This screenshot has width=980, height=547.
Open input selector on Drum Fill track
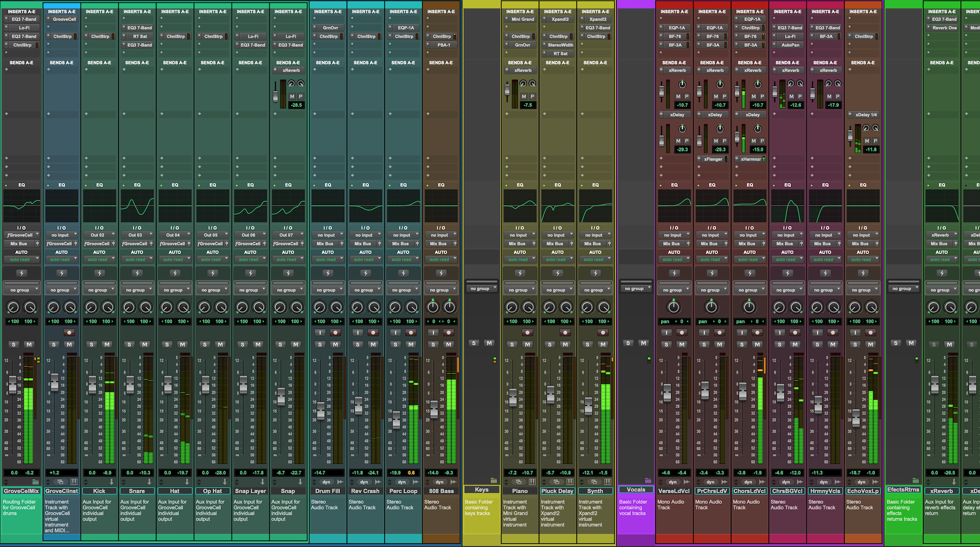328,235
